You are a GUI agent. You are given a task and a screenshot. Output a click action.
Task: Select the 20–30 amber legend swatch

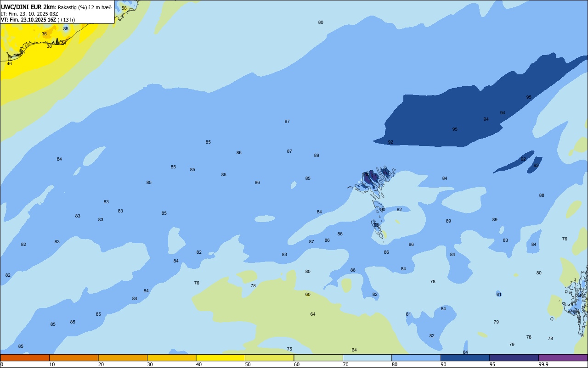pos(123,357)
